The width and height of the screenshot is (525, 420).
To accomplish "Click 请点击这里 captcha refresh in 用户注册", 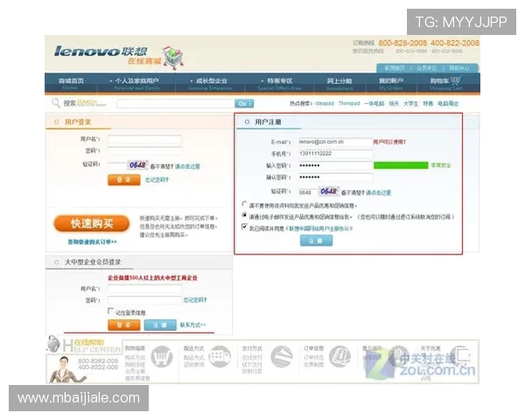I will 379,192.
